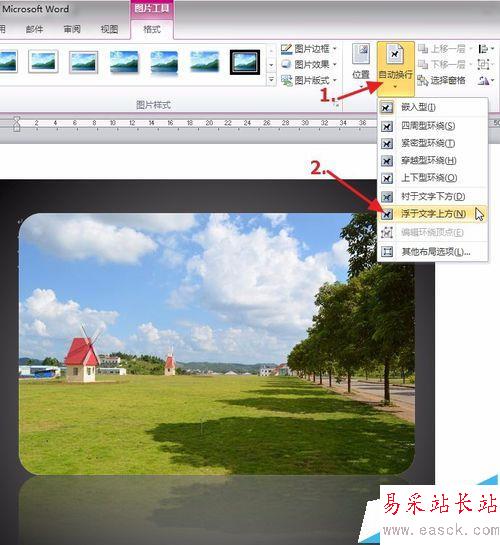Click the 图片工具 contextual tab header

pos(152,8)
